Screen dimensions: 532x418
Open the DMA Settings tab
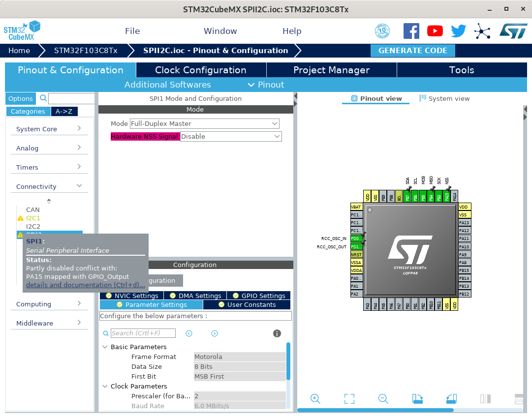[x=195, y=296]
